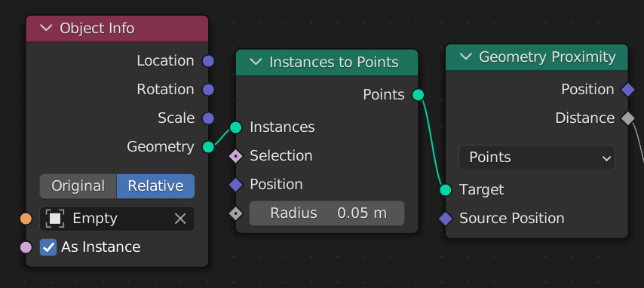Collapse the Geometry Proximity node

click(466, 57)
